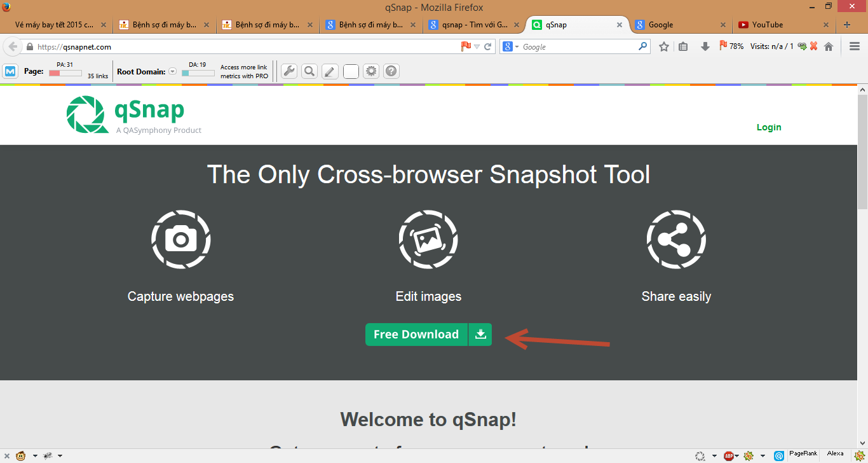The image size is (868, 463).
Task: Expand the monkey icon dropdown arrow
Action: 35,456
